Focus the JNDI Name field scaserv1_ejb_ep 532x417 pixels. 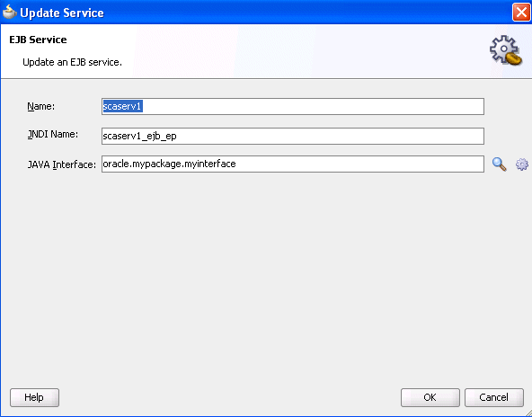click(292, 136)
